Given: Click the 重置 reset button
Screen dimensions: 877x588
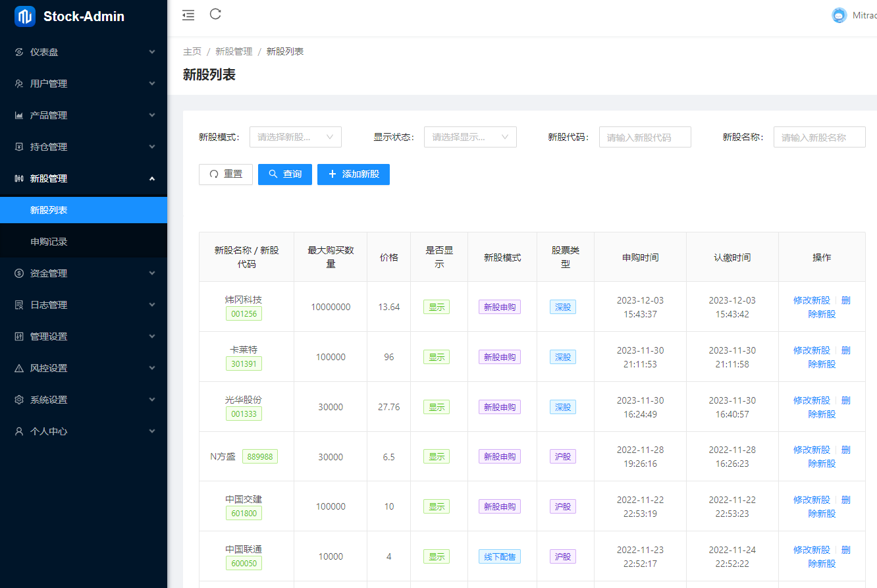Looking at the screenshot, I should point(225,174).
